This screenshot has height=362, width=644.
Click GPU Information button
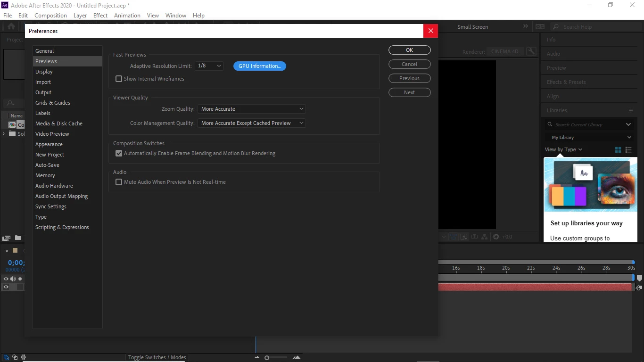pyautogui.click(x=260, y=66)
